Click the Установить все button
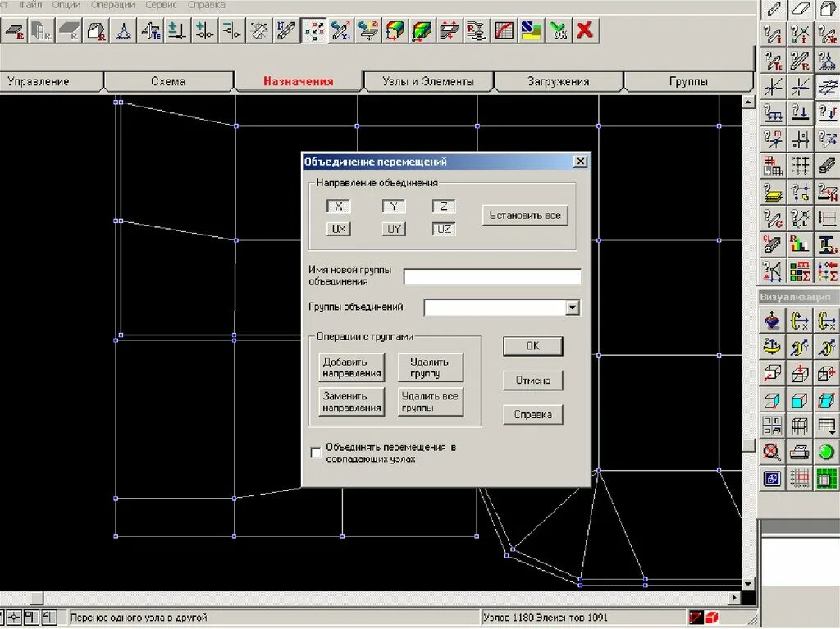Screen dimensions: 840x629 [x=525, y=216]
